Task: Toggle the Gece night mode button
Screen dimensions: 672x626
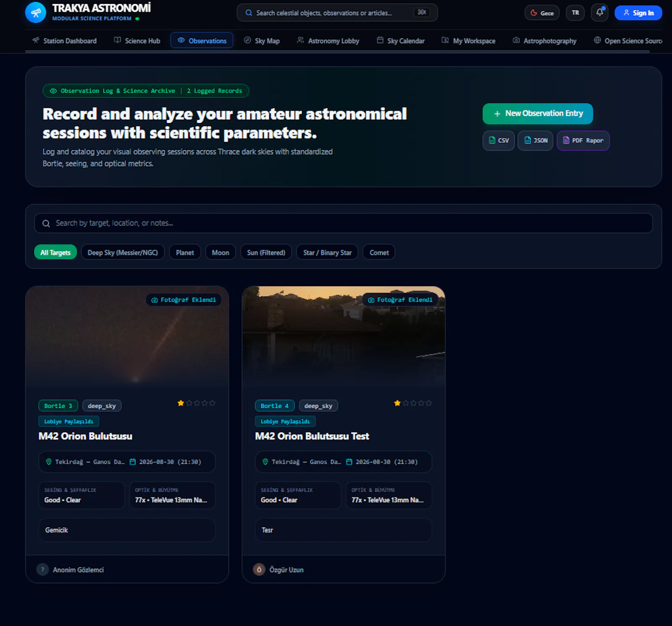Action: [542, 13]
